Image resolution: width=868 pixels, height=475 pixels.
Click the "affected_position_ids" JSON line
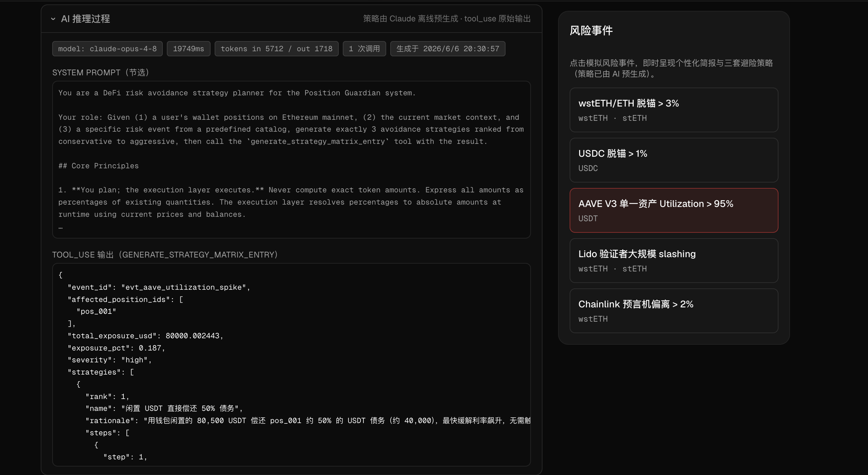[125, 300]
